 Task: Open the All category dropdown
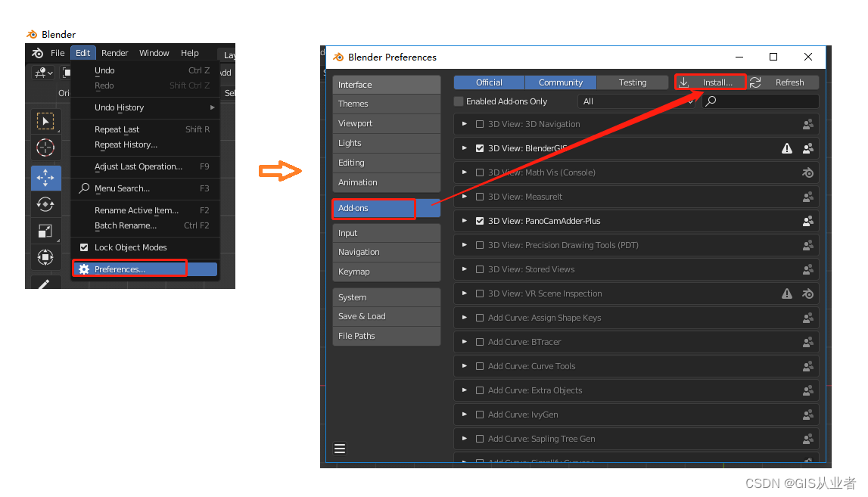636,101
